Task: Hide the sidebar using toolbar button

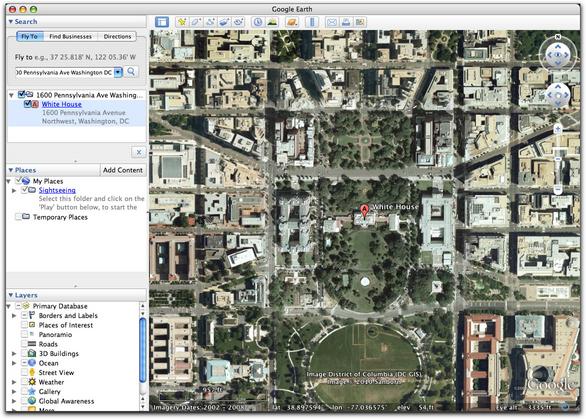Action: [x=162, y=22]
